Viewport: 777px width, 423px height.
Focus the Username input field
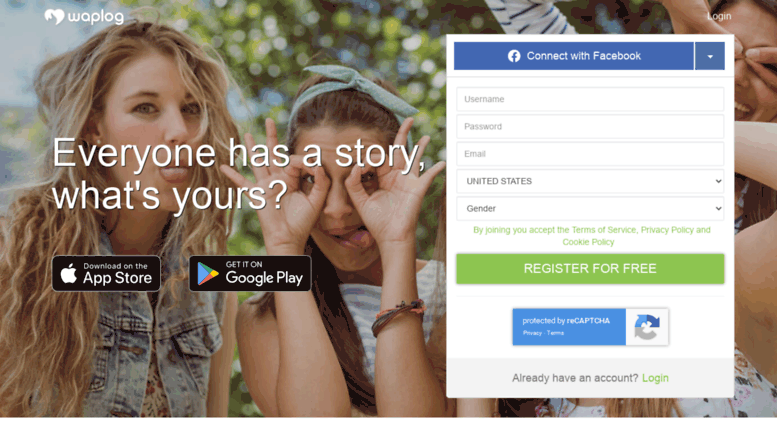pyautogui.click(x=590, y=99)
